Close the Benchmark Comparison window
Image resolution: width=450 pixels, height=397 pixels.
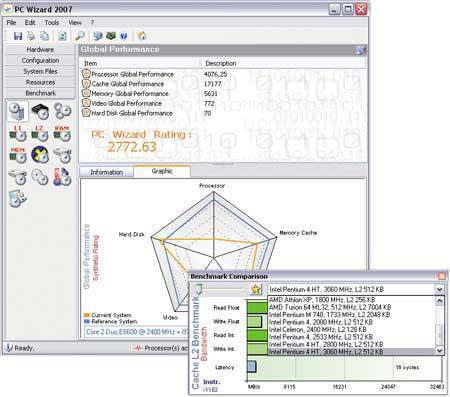[441, 276]
